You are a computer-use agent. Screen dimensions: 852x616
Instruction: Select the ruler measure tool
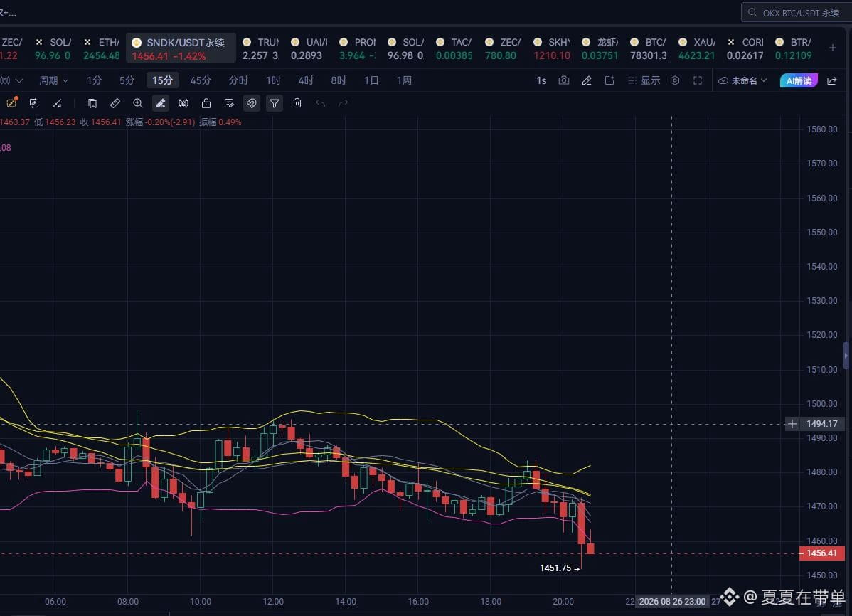pos(115,103)
